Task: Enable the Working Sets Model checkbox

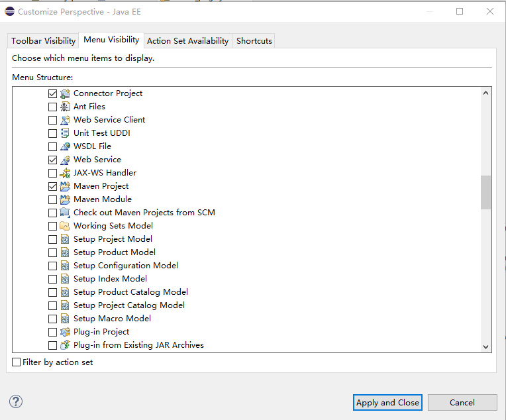Action: 52,226
